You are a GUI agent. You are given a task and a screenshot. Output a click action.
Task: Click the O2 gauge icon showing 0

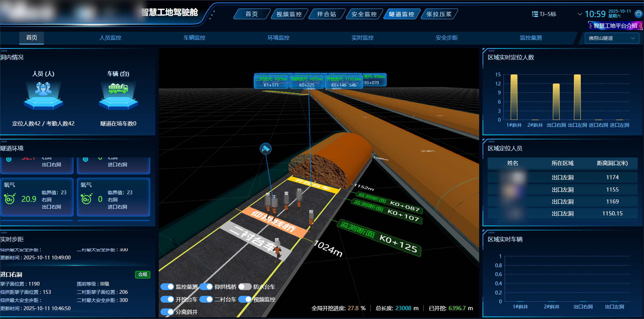point(86,199)
